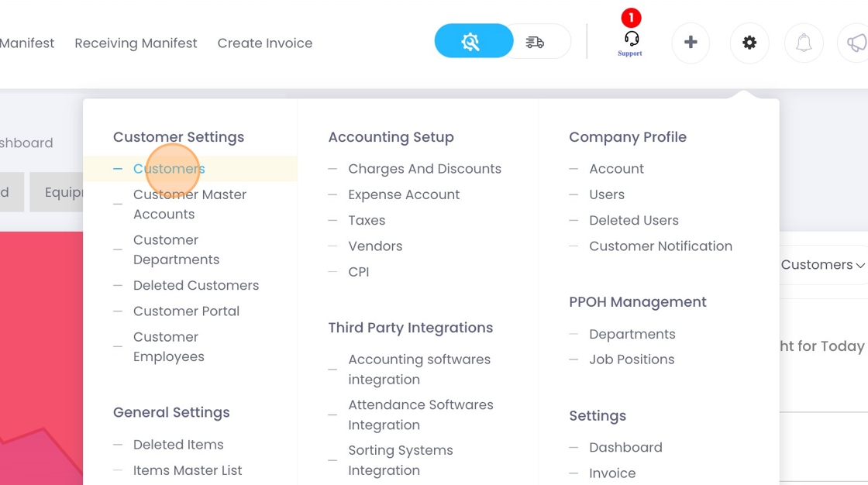The image size is (868, 485).
Task: Open the Taxes setup page
Action: (367, 221)
